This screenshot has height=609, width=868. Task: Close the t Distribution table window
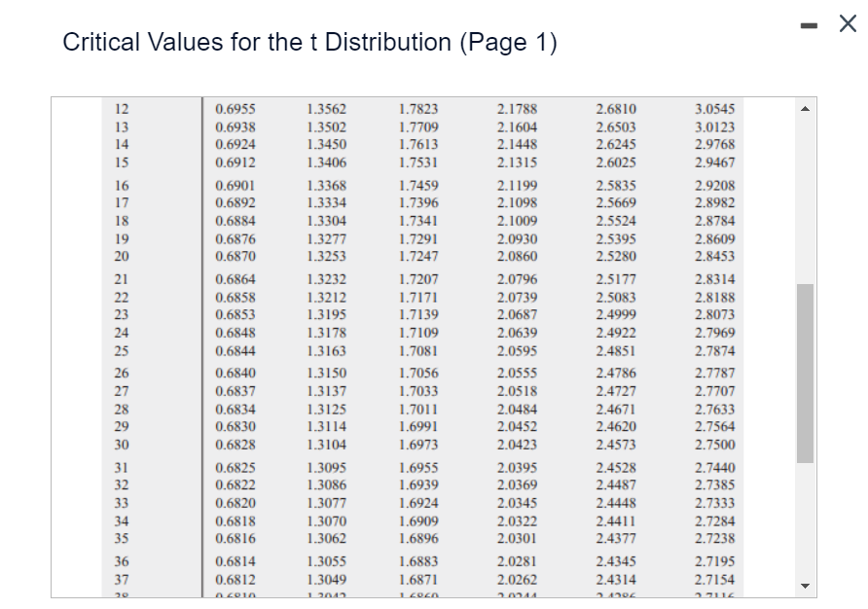(x=846, y=23)
